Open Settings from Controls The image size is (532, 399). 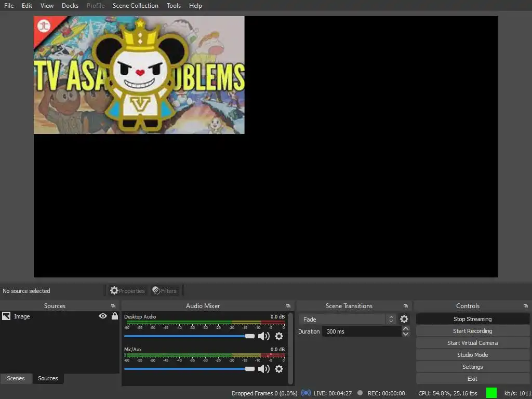pos(472,367)
